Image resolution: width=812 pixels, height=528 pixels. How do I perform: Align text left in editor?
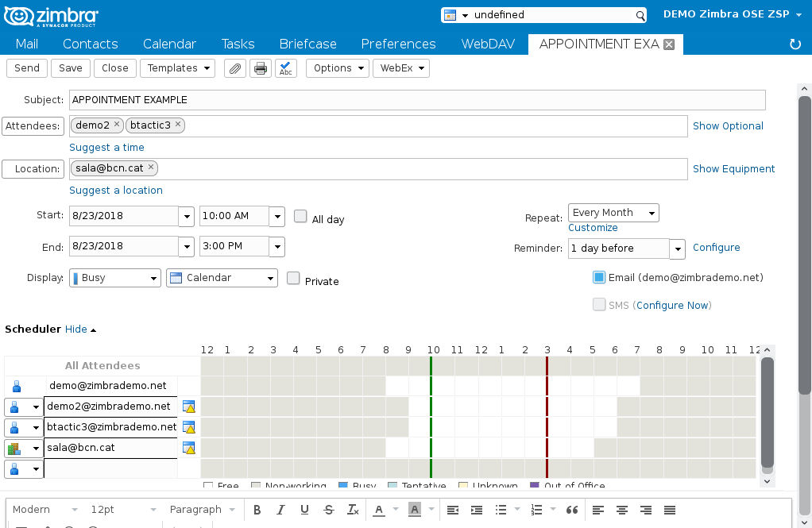[598, 510]
